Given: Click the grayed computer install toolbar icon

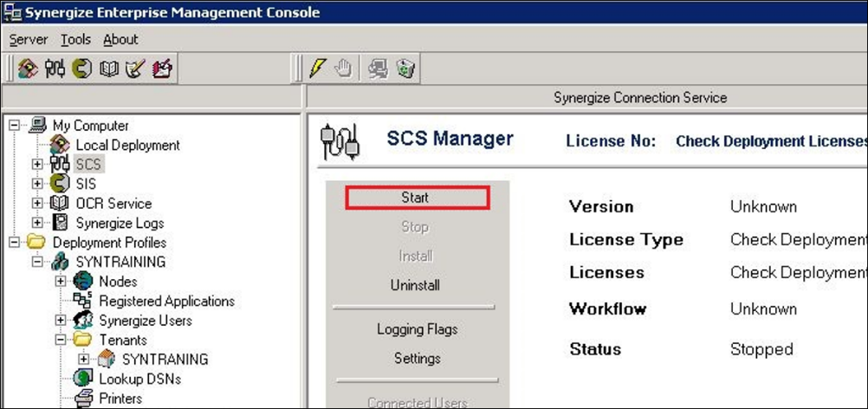Looking at the screenshot, I should [x=379, y=69].
